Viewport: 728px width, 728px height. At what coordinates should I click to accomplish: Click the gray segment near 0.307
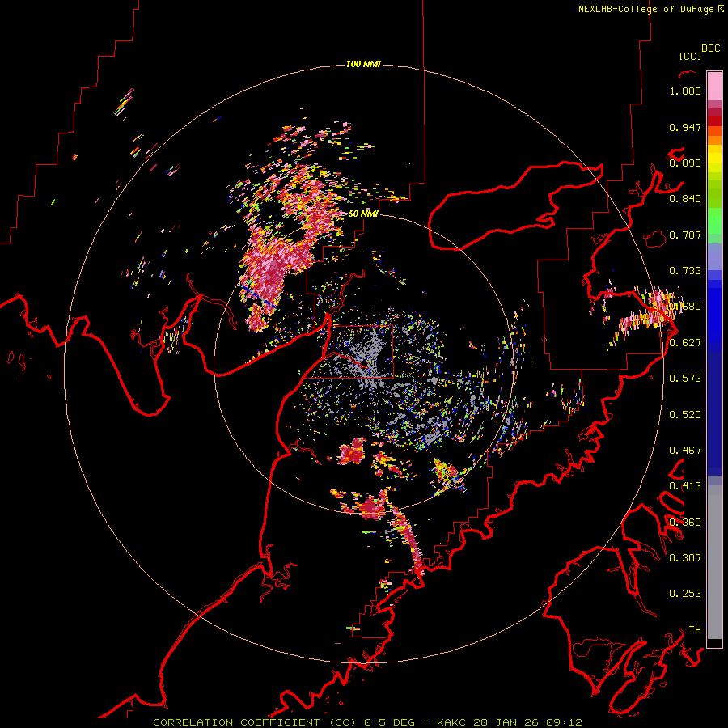714,562
